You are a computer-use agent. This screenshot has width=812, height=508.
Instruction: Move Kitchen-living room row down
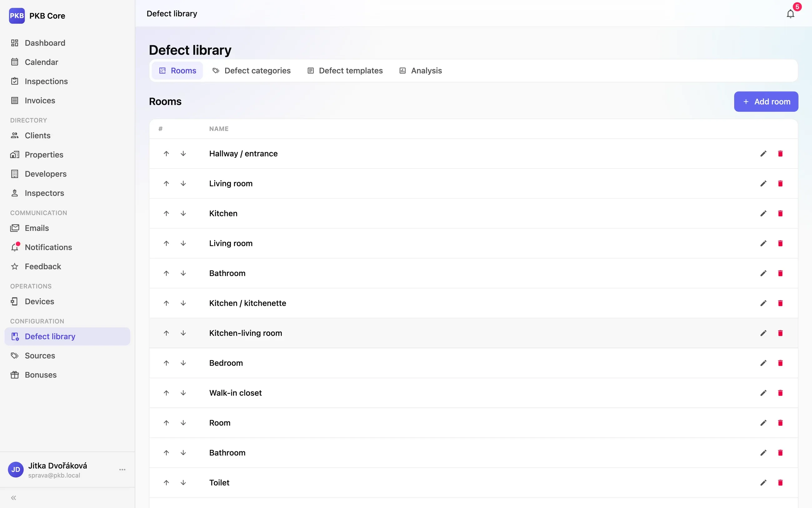point(183,333)
